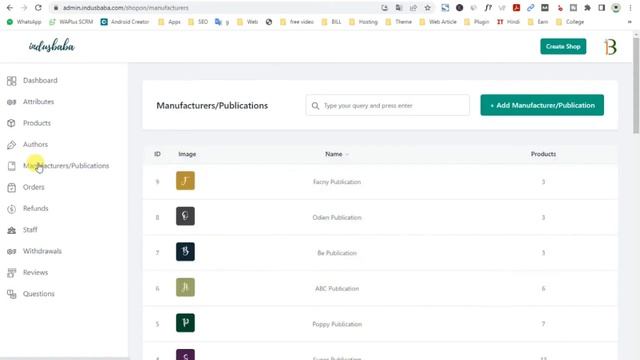Click the Orders bag icon
Screen dimensions: 640x360
(x=11, y=187)
